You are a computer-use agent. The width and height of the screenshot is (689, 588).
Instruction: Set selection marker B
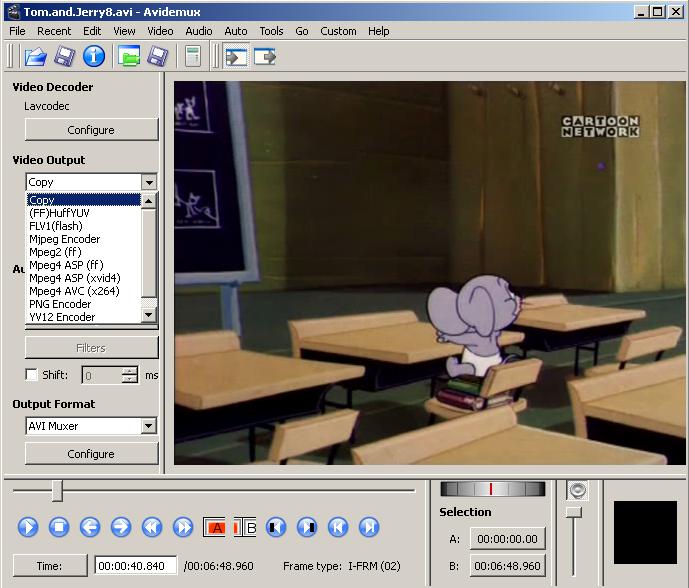245,527
